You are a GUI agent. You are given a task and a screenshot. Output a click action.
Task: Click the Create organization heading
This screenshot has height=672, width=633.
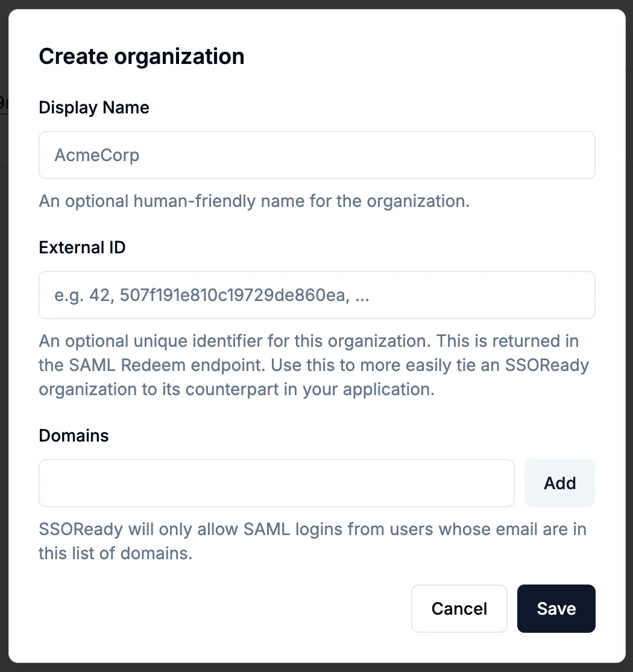(x=141, y=55)
